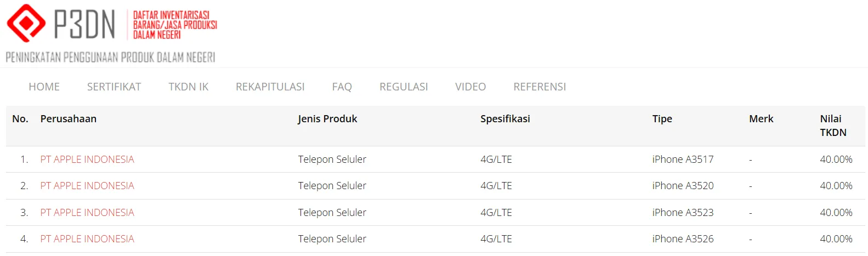Image resolution: width=868 pixels, height=256 pixels.
Task: Navigate to REGULASI section
Action: click(404, 87)
